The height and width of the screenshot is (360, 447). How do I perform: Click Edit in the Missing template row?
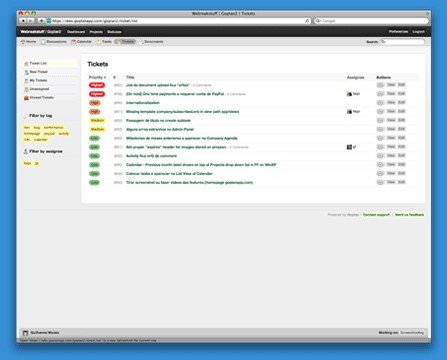(401, 111)
